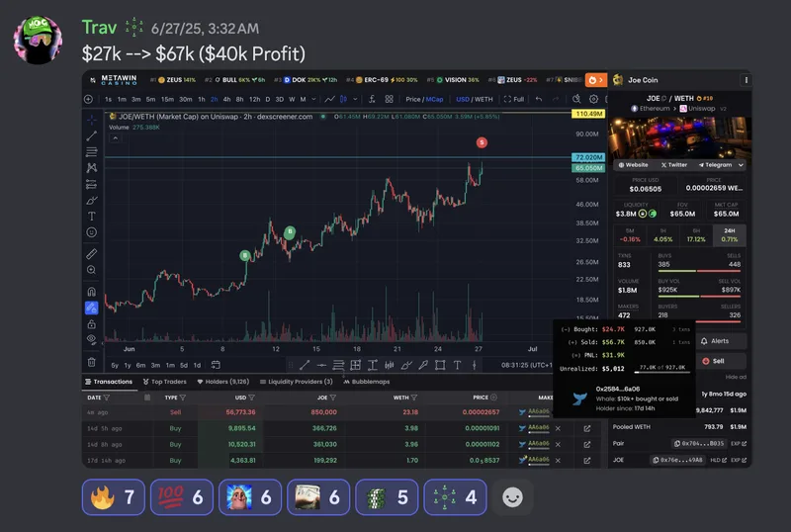Toggle the highlighted stay-in-drawing-mode tool
This screenshot has height=532, width=791.
[x=91, y=308]
